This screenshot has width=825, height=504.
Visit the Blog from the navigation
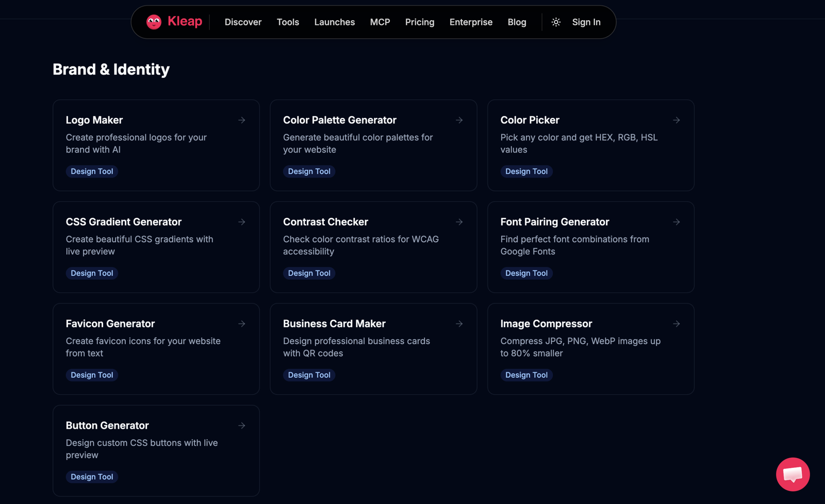pos(517,22)
